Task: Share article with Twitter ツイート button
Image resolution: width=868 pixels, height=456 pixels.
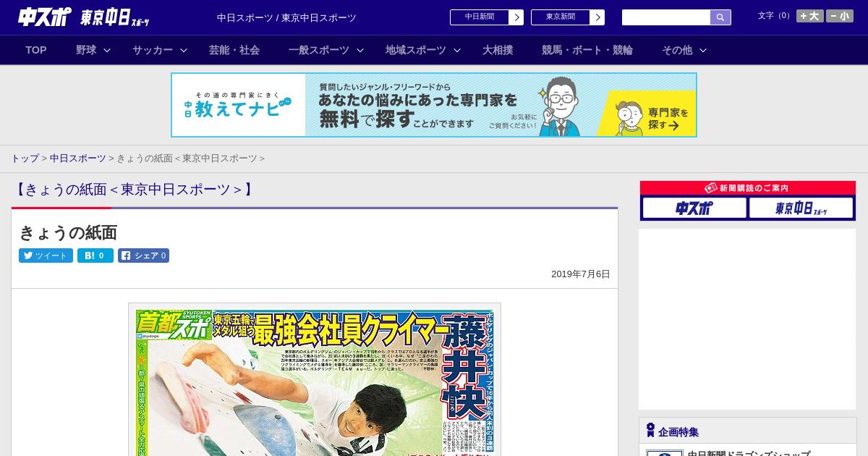Action: tap(46, 256)
